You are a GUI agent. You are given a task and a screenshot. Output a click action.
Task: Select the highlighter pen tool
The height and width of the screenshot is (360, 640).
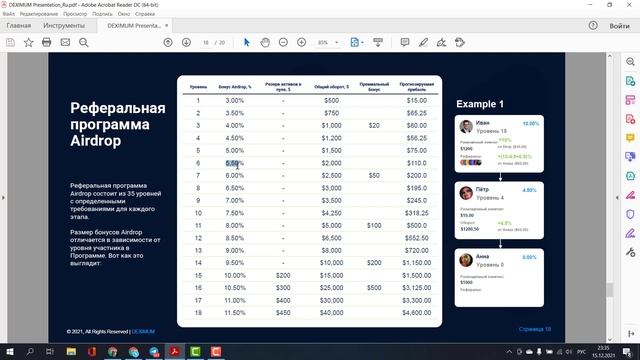(423, 42)
